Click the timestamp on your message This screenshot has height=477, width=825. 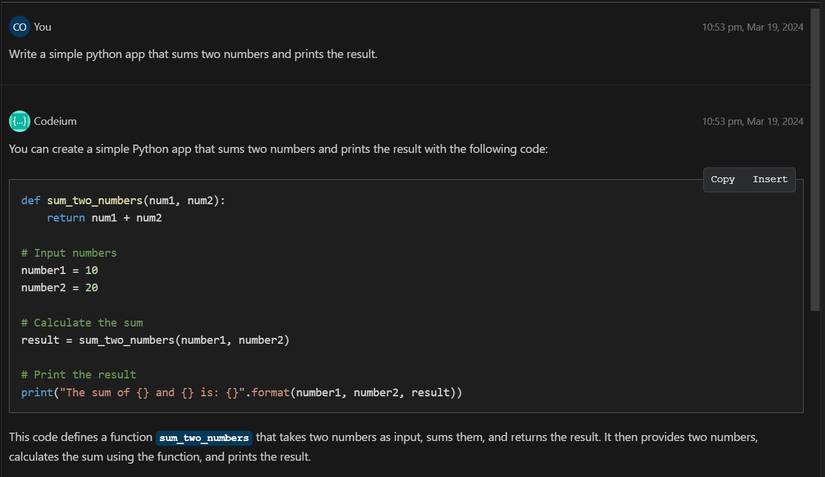point(752,27)
